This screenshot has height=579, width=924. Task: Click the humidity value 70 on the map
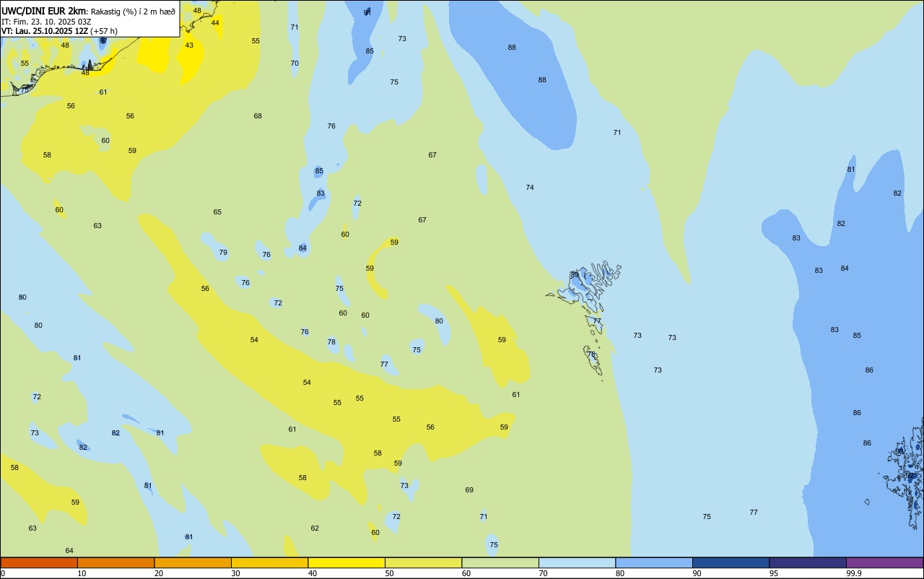[295, 63]
